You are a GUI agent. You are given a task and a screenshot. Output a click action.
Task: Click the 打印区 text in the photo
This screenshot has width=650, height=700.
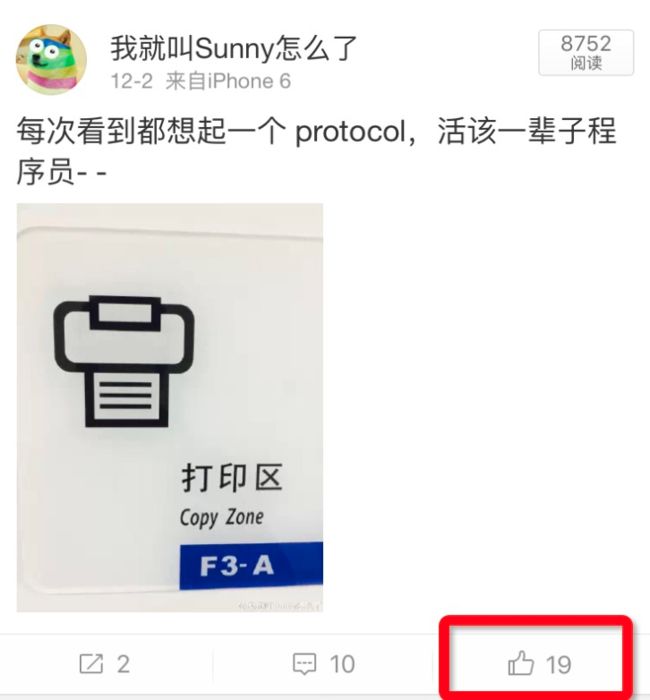232,478
